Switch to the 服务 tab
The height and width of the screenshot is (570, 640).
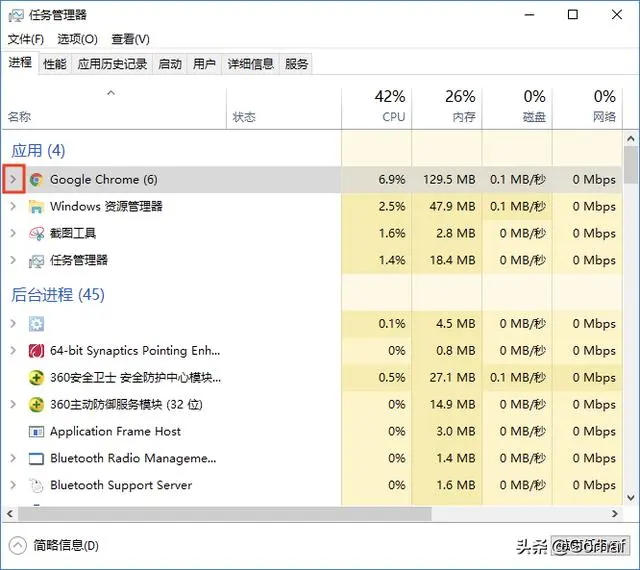(296, 64)
